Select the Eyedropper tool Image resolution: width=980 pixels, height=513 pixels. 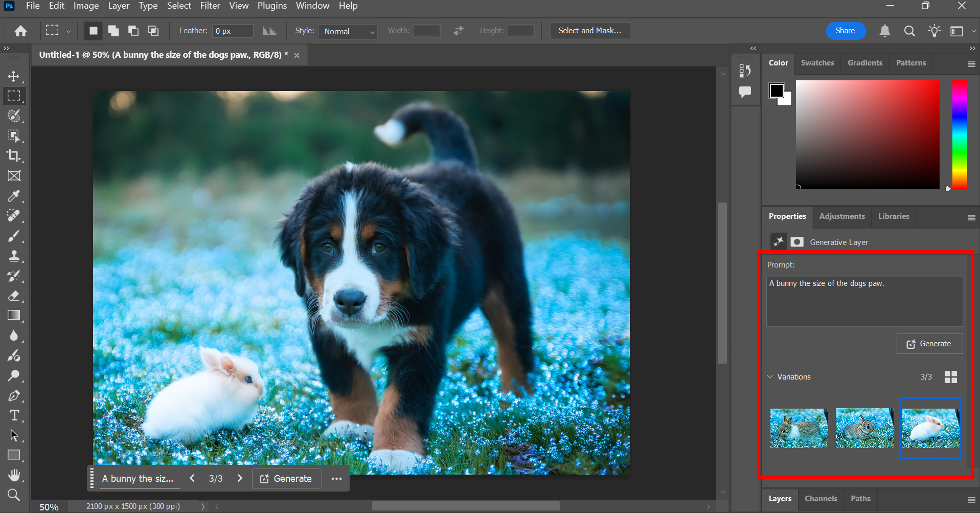[14, 196]
